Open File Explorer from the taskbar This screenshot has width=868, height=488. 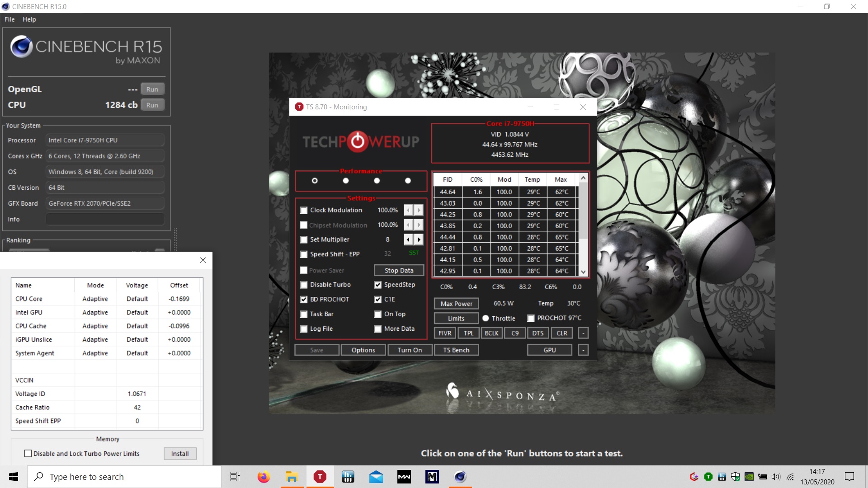tap(292, 477)
